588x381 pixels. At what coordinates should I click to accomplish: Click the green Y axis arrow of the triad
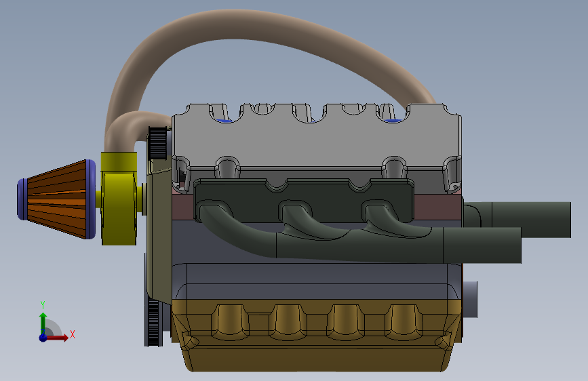point(43,323)
